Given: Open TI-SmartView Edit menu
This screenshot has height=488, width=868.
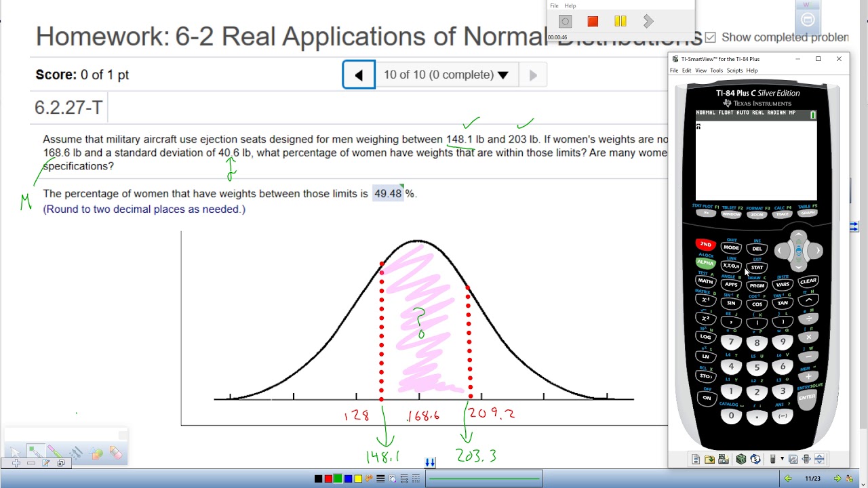Looking at the screenshot, I should 687,70.
